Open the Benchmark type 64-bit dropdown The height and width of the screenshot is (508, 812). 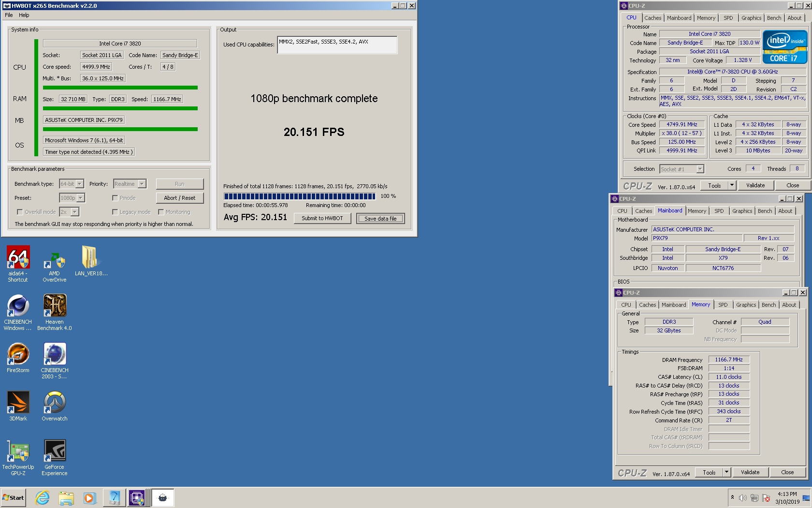(x=72, y=184)
